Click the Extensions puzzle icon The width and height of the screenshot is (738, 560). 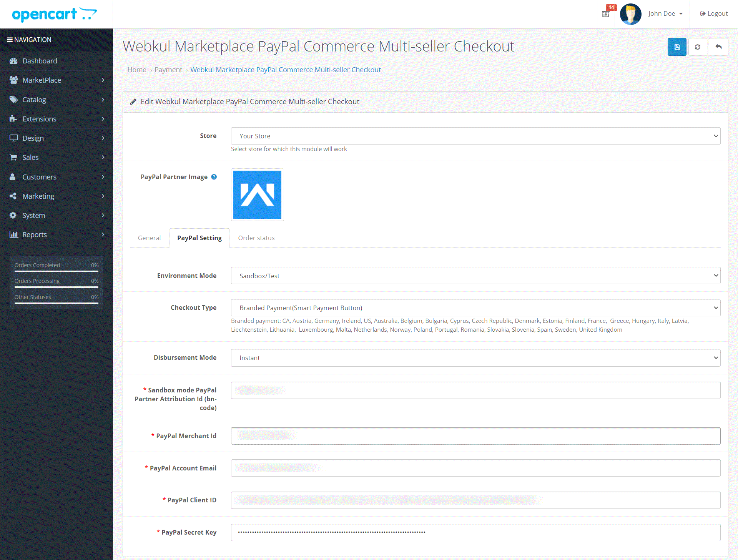(x=13, y=119)
